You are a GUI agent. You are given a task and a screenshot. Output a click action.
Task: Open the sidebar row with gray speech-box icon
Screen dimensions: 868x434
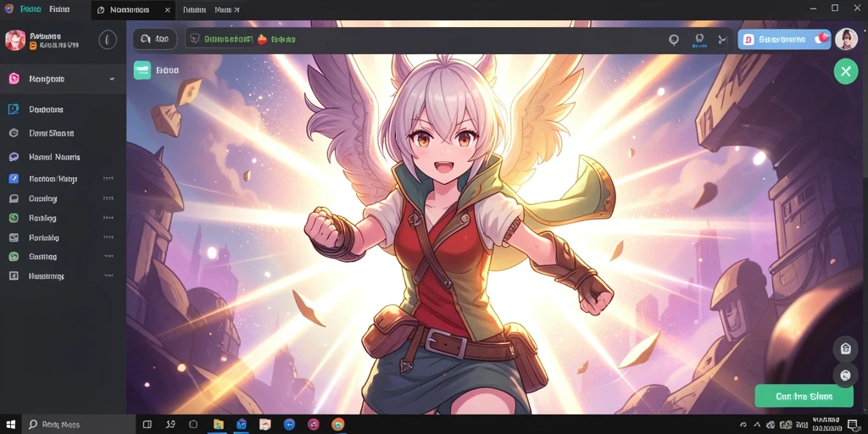pos(63,198)
